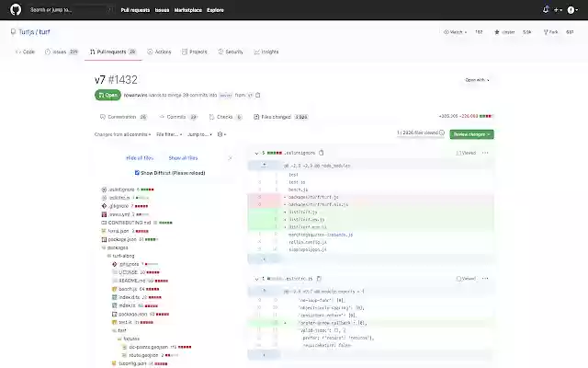
Task: Open the notifications bell
Action: pos(546,10)
